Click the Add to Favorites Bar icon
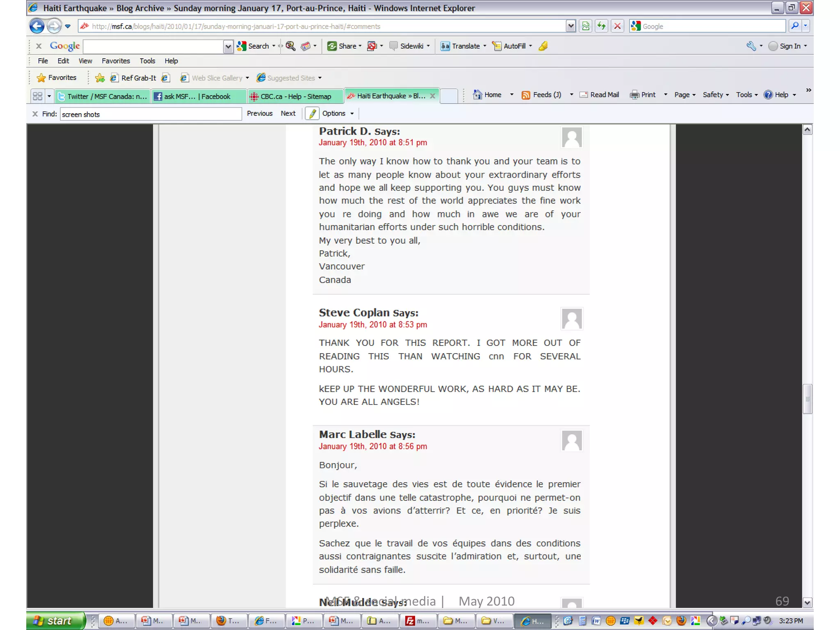The height and width of the screenshot is (630, 840). 100,78
